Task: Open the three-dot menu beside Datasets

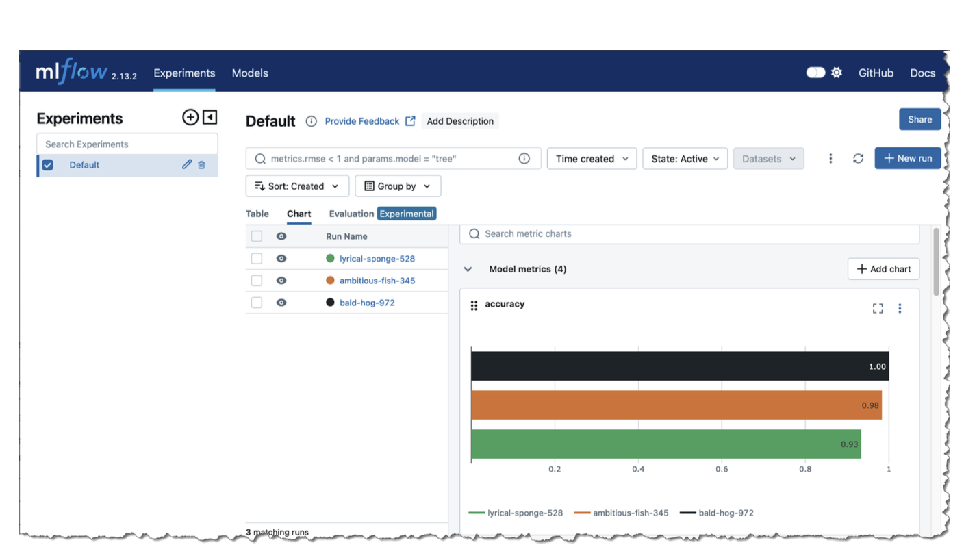Action: click(x=830, y=158)
